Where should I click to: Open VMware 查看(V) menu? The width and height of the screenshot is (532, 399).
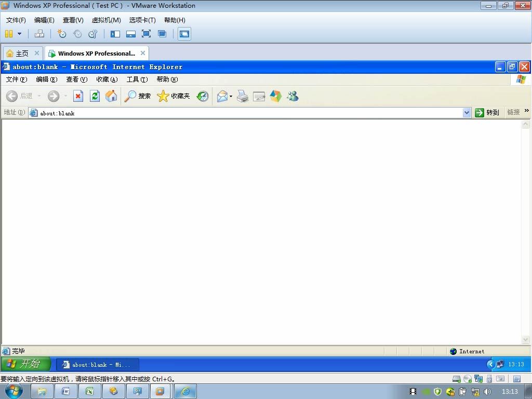(73, 20)
